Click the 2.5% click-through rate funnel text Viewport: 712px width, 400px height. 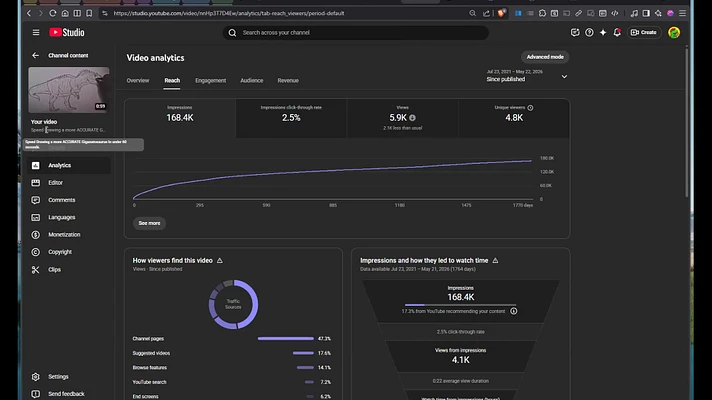point(460,332)
